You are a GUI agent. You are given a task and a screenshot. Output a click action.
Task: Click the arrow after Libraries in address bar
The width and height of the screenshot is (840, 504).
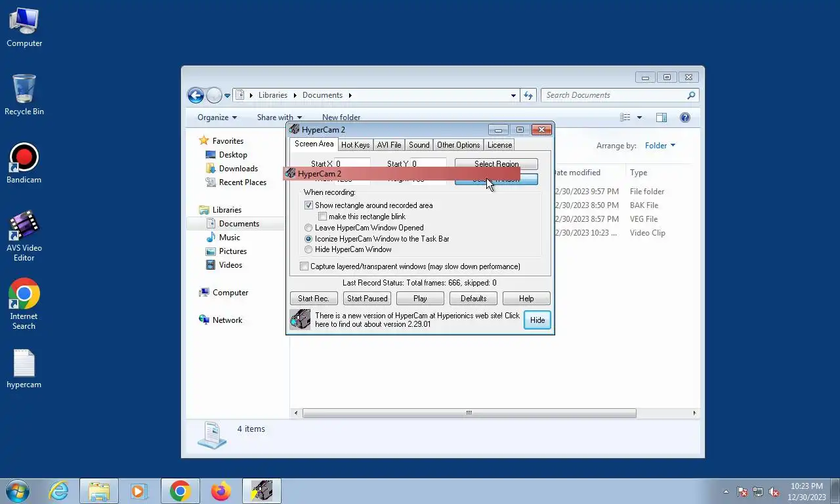(295, 95)
